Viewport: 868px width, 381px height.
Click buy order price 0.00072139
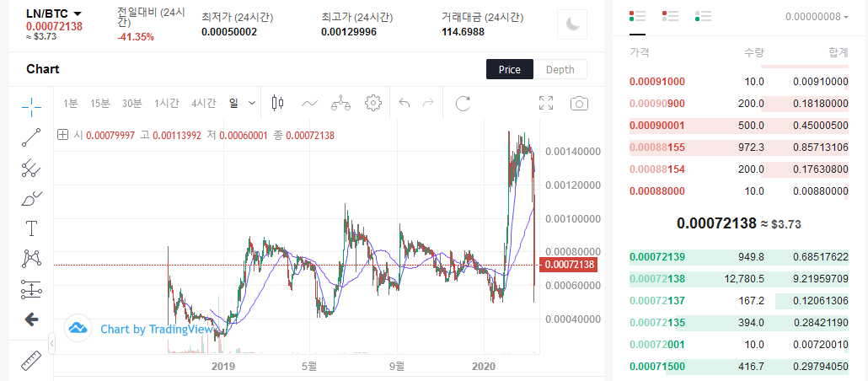(657, 257)
